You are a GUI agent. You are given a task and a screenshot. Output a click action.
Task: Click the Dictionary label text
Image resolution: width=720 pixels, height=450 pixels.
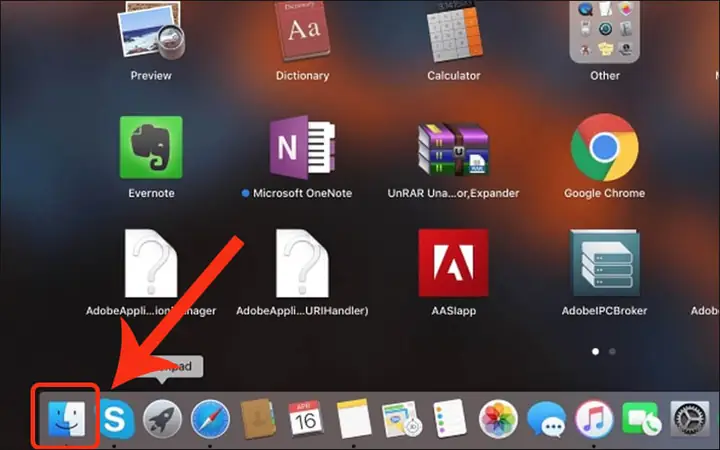(x=302, y=76)
